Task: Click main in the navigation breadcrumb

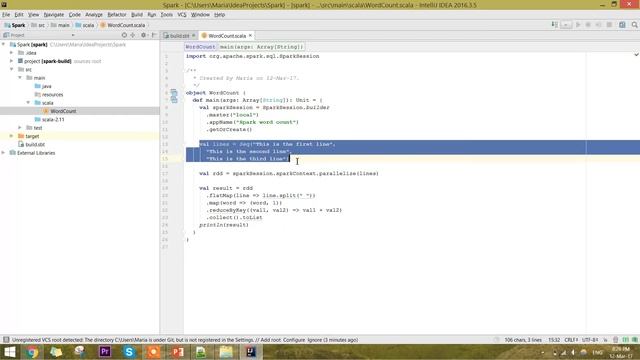Action: pos(60,25)
